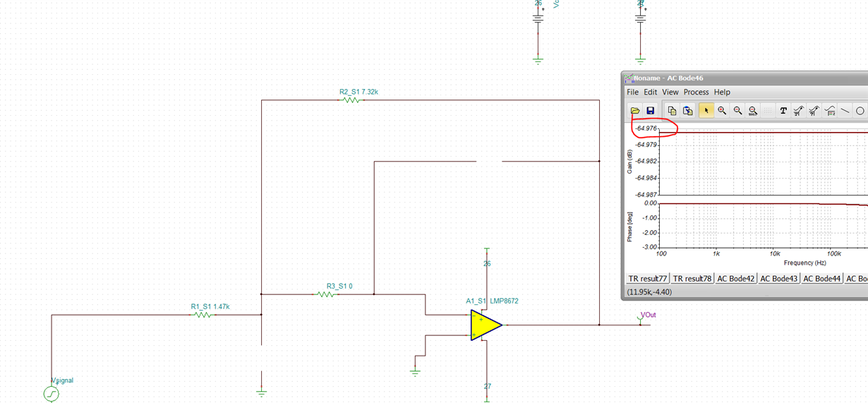
Task: Switch to the TR result77 tab
Action: [647, 279]
